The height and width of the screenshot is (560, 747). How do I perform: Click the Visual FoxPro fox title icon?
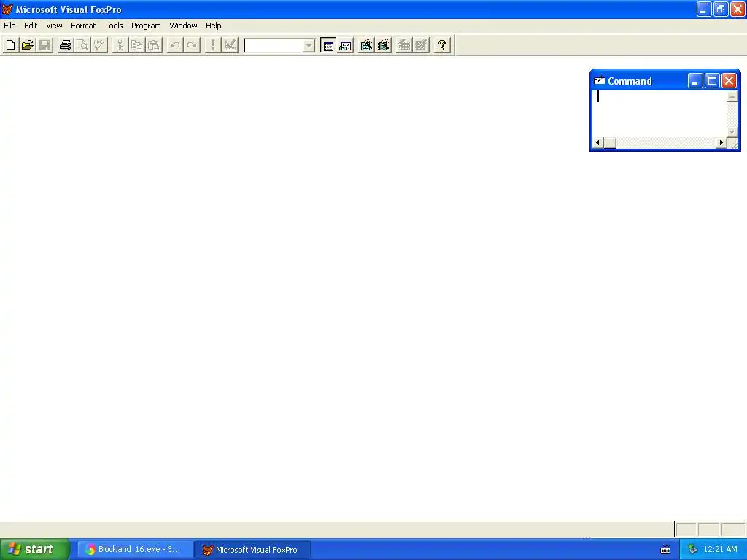(7, 9)
